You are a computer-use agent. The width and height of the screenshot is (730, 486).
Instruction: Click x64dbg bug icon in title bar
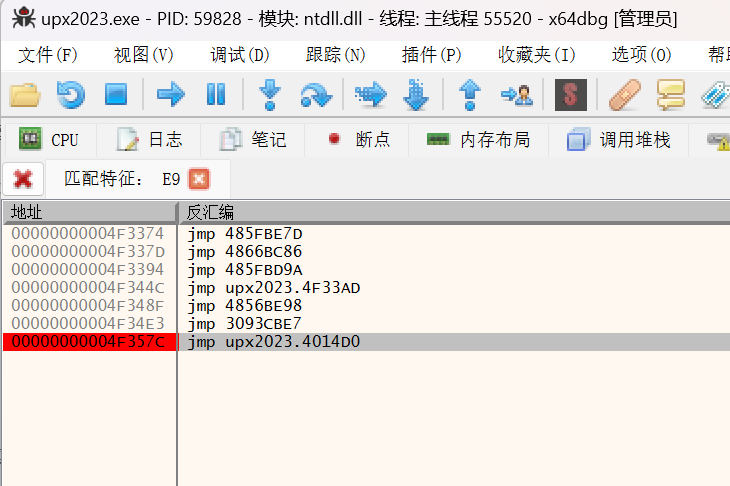click(x=23, y=18)
